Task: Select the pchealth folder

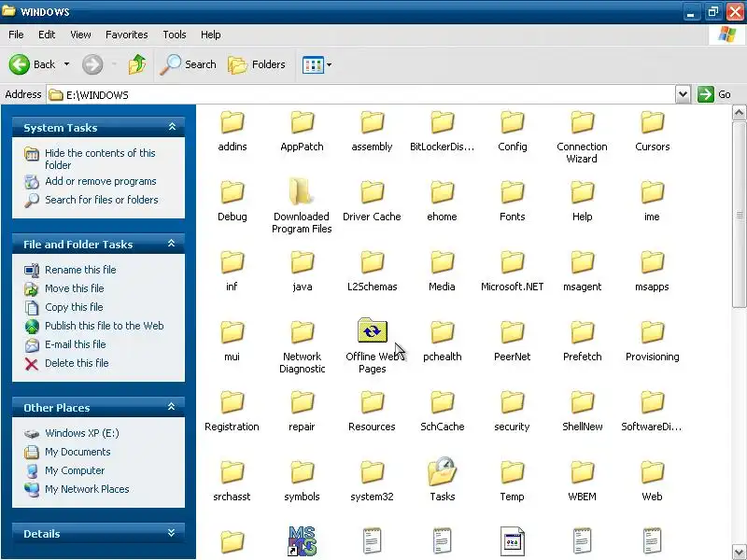Action: (442, 341)
